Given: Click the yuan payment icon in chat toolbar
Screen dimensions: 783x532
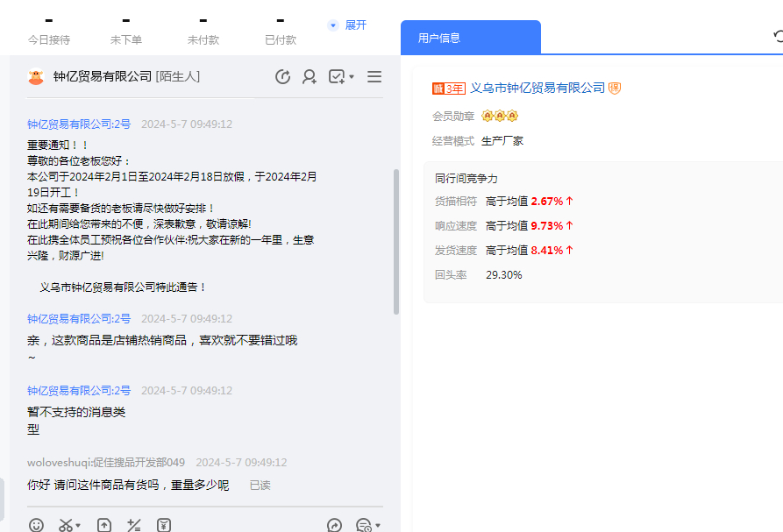Looking at the screenshot, I should click(164, 525).
